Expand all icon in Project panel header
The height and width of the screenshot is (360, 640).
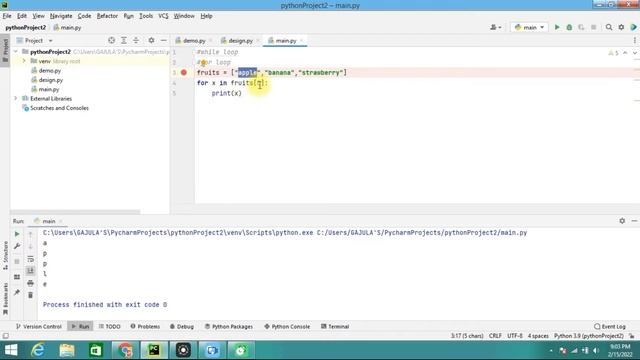[124, 40]
